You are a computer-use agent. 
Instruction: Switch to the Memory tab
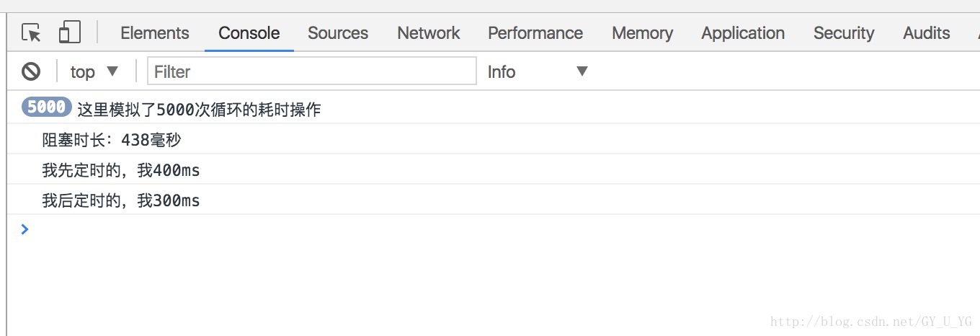(643, 33)
